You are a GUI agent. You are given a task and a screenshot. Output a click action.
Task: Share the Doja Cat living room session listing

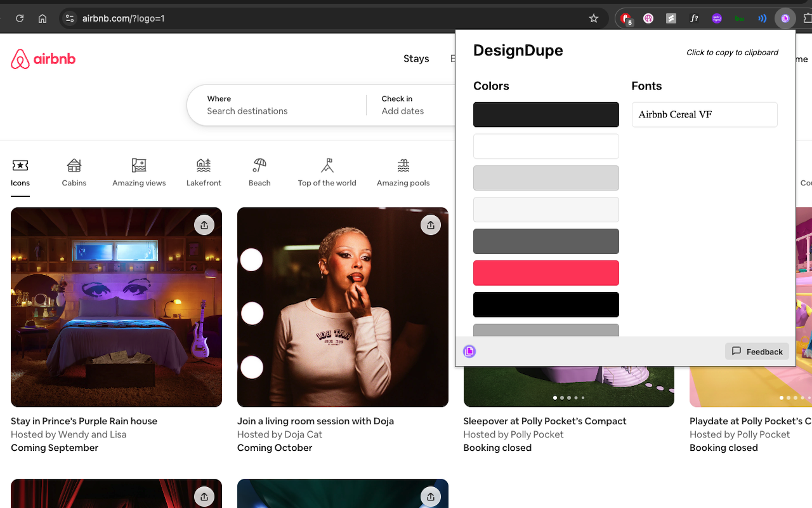click(x=431, y=224)
